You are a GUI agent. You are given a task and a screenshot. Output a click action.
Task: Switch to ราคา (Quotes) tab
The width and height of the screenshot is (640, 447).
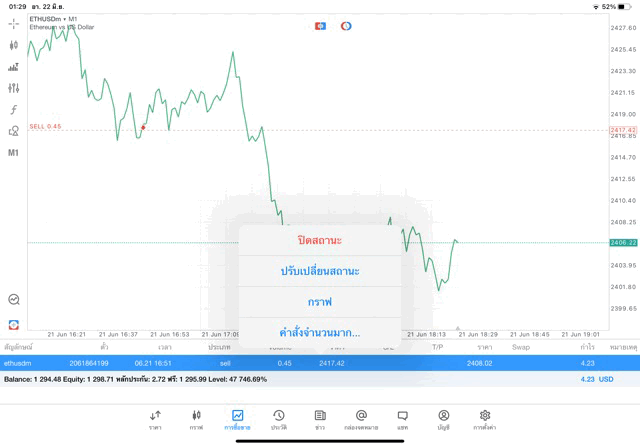(155, 419)
